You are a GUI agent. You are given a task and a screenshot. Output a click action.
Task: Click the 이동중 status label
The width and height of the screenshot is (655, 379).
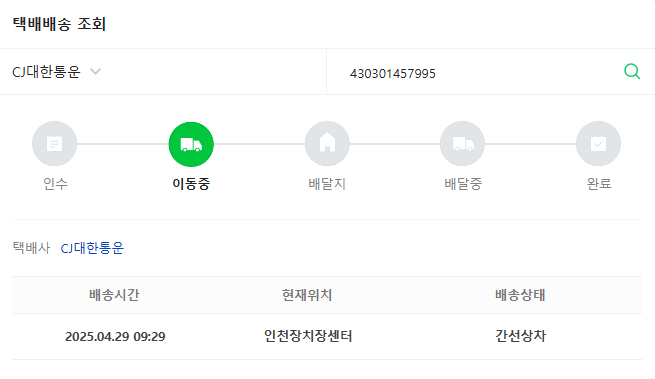coord(191,183)
